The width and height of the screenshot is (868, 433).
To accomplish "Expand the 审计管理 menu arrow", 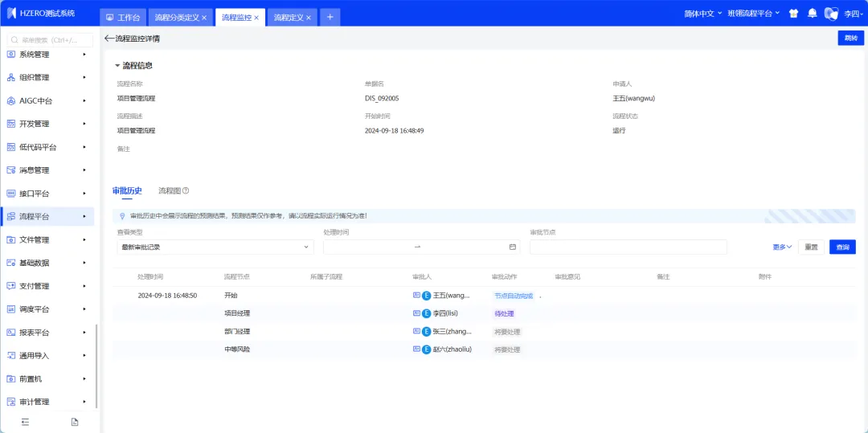I will pyautogui.click(x=84, y=402).
